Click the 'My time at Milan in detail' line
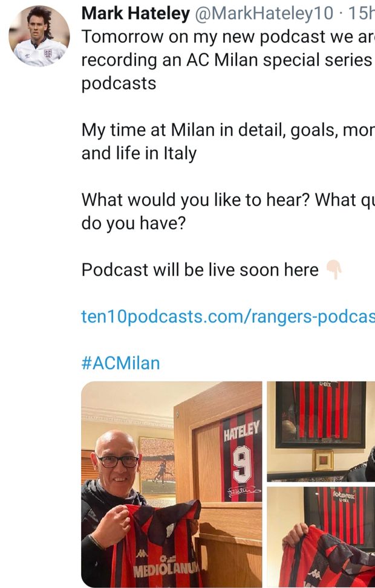 coord(228,130)
